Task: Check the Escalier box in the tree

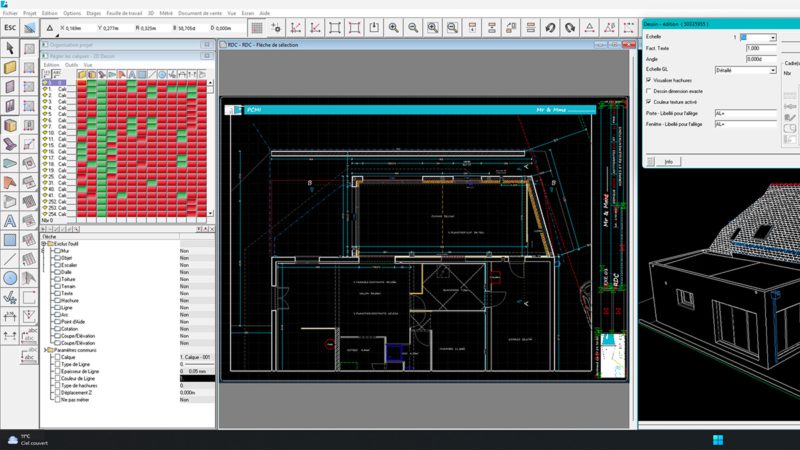Action: (57, 265)
